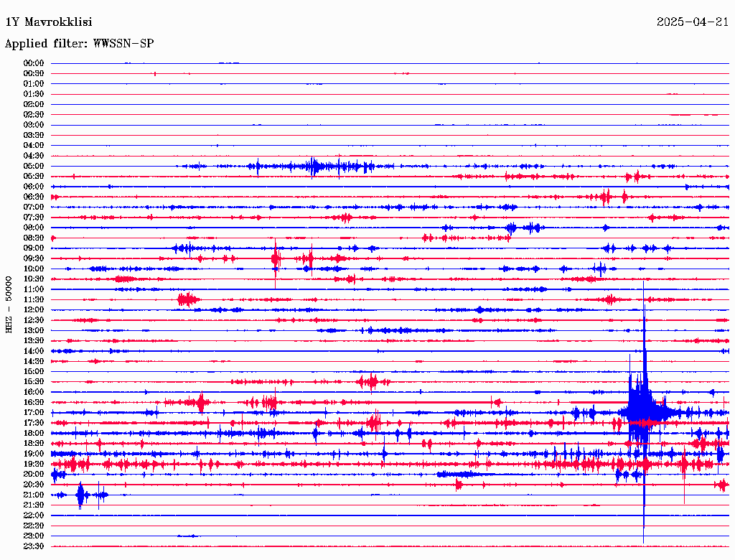Select the 22:00 time label

click(x=34, y=516)
